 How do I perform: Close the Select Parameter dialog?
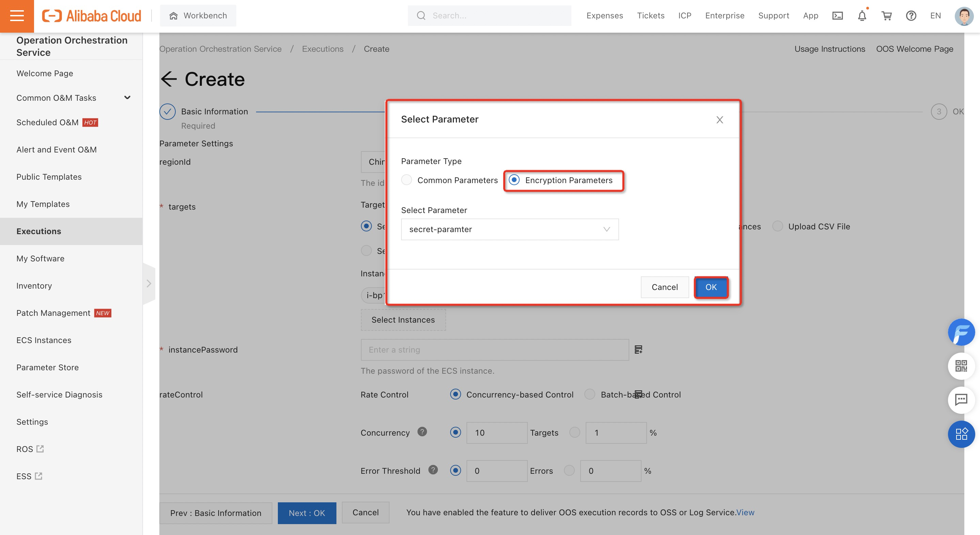(720, 120)
